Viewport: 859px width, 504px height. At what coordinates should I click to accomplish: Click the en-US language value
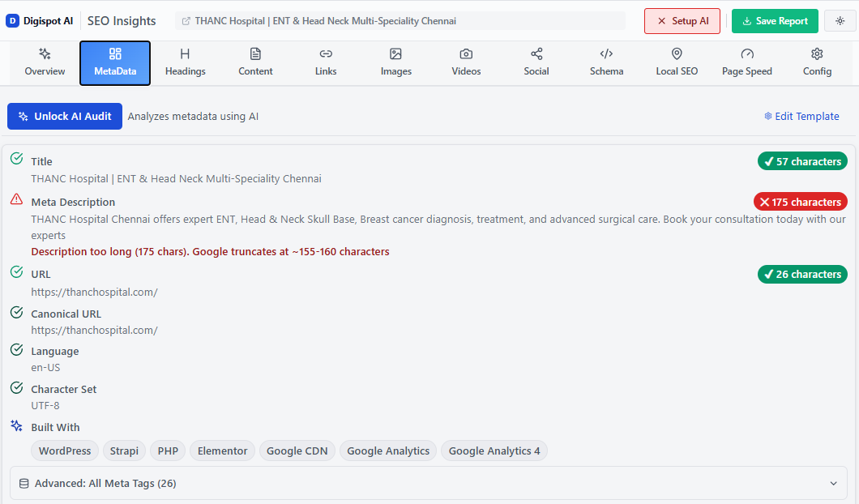click(45, 368)
